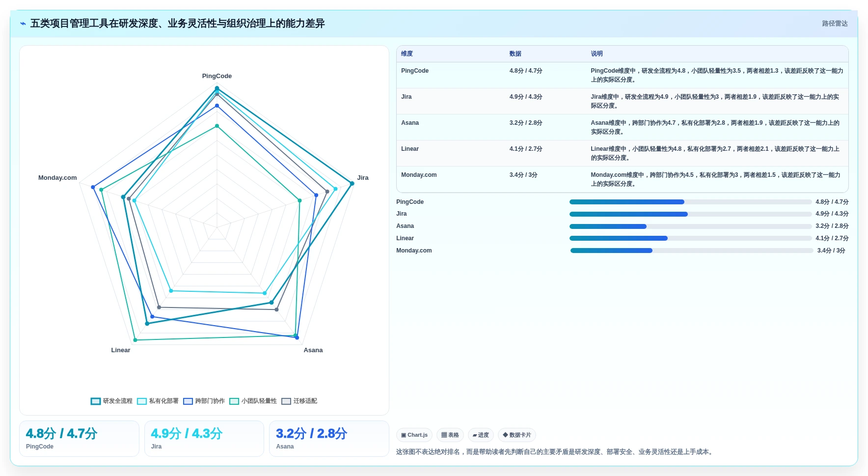Open the Jira stat card below the chart

point(204,439)
